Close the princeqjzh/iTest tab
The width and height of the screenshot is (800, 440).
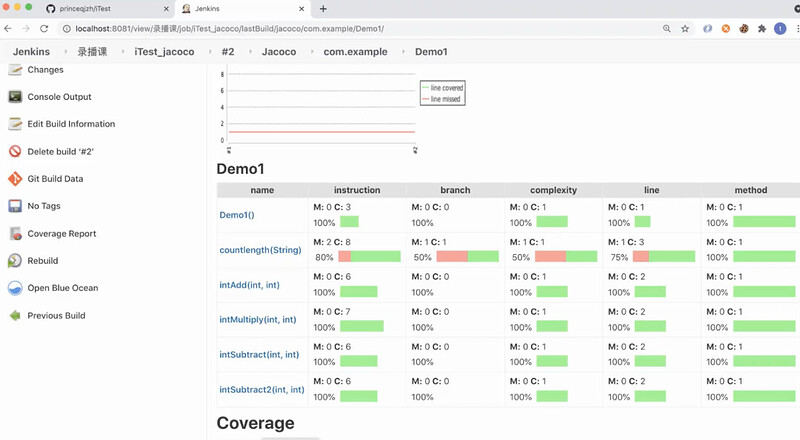click(x=166, y=9)
